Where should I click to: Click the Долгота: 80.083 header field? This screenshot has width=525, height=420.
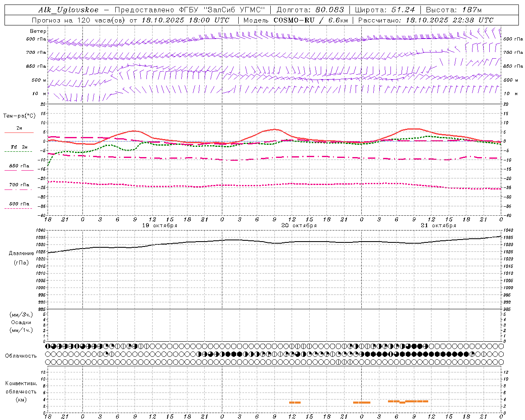[310, 10]
